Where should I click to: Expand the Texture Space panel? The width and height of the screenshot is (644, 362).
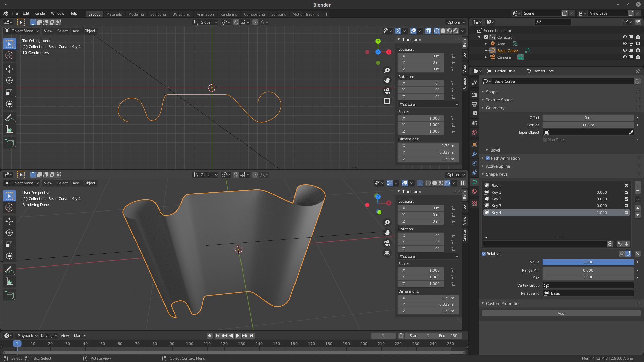pyautogui.click(x=499, y=100)
